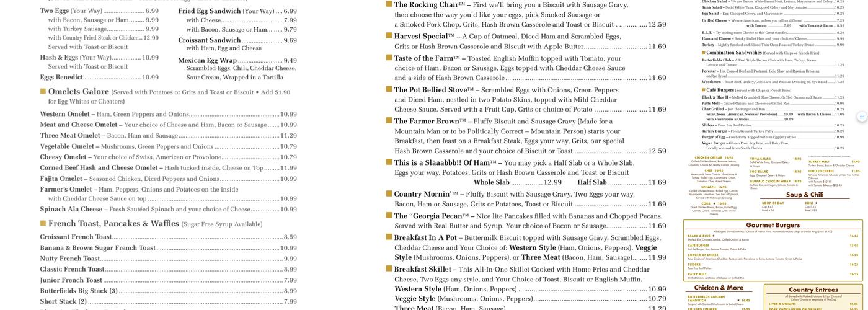Click the 'Spinach Ala Cheese' row

click(169, 210)
